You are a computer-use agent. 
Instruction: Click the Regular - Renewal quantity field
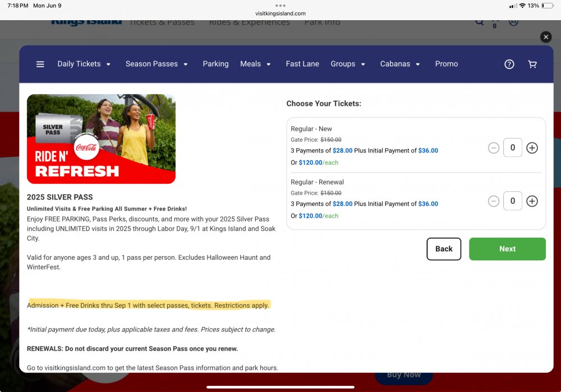coord(513,201)
